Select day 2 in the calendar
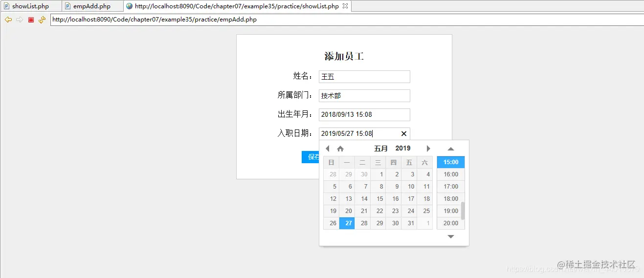 pyautogui.click(x=394, y=174)
